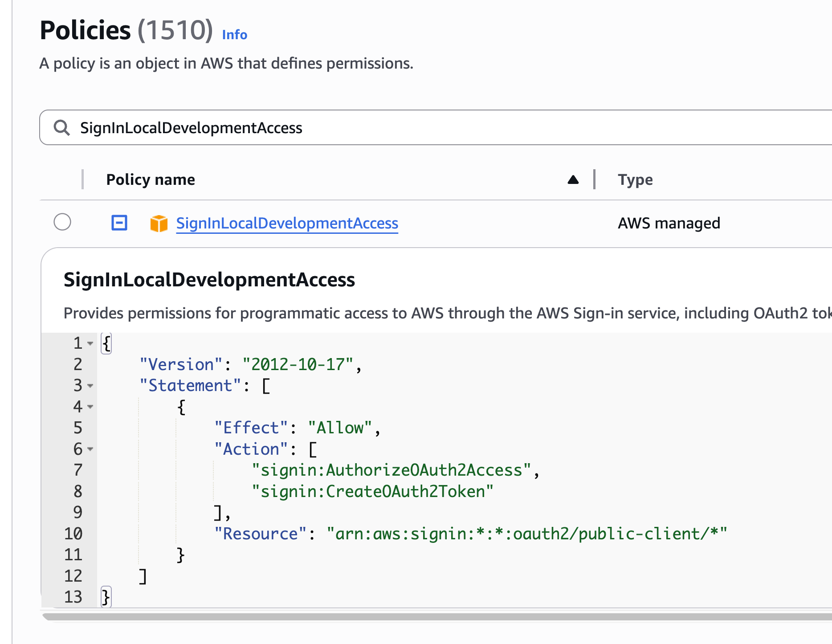Click the SignInLocalDevelopmentAccess panel heading
Screen dimensions: 832x644
click(x=209, y=280)
